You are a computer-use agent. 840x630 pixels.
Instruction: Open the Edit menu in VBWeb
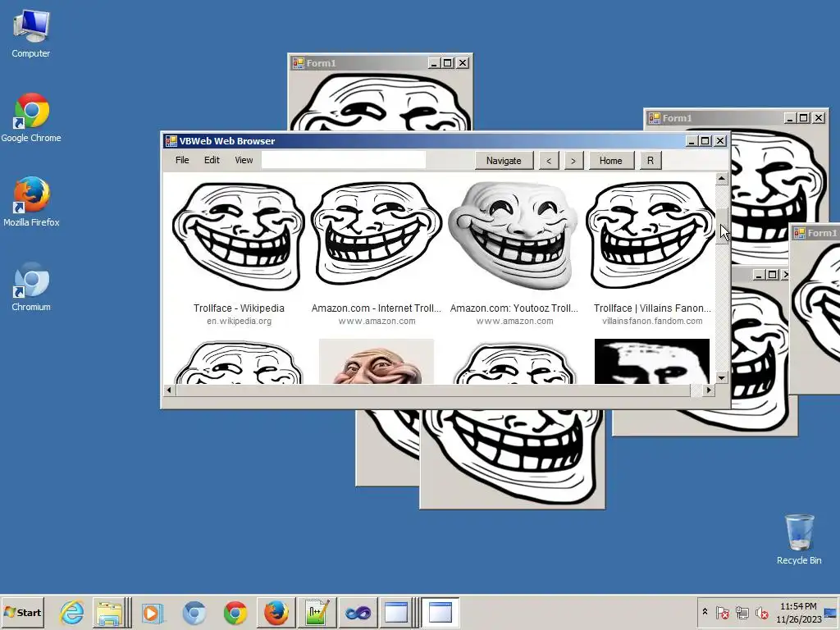212,160
